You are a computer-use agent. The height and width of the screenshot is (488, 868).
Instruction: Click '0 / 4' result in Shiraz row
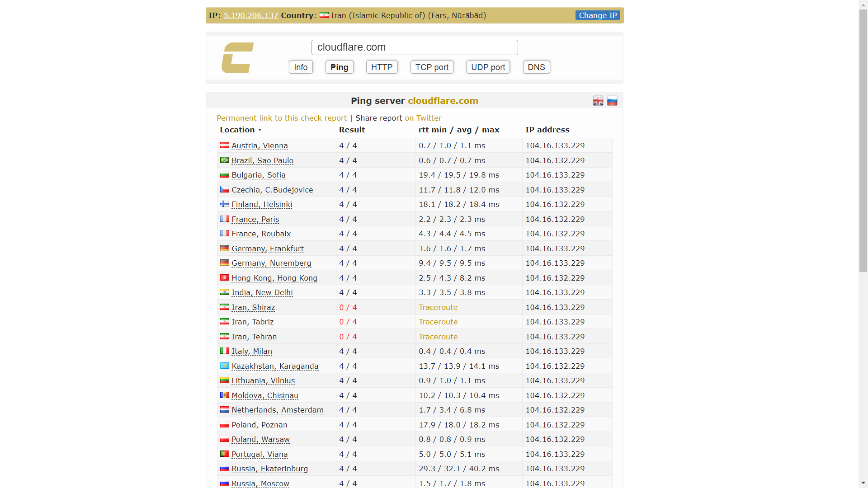point(348,307)
